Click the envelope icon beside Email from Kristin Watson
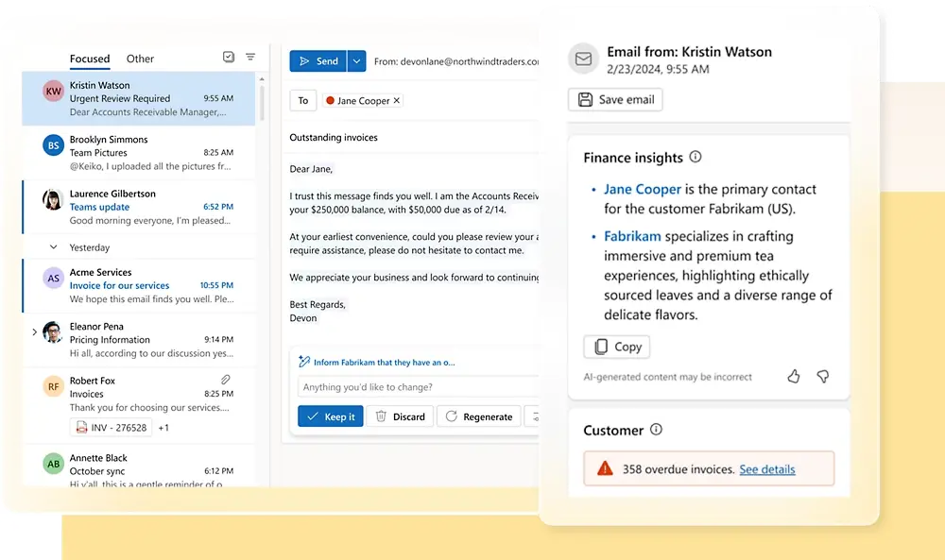This screenshot has width=945, height=560. coord(583,59)
